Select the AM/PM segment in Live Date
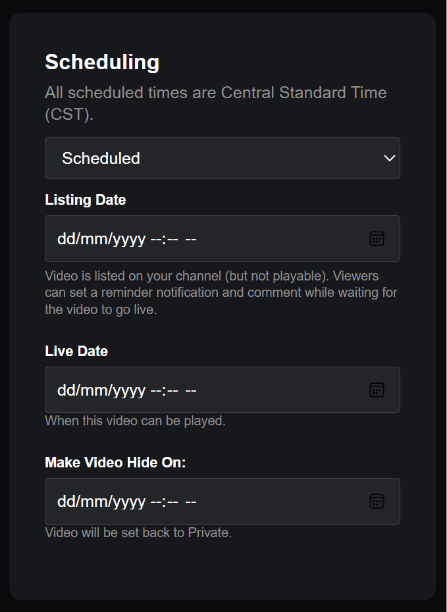Screen dimensions: 447x612 click(x=191, y=390)
